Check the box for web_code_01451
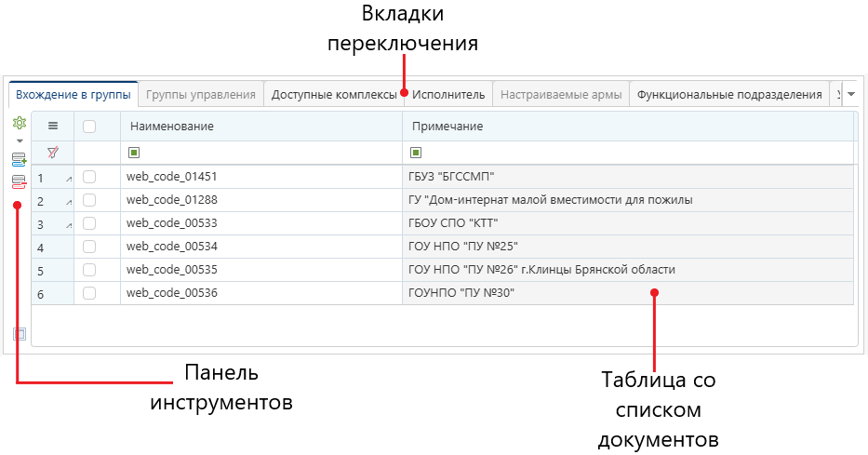This screenshot has width=868, height=455. 89,177
